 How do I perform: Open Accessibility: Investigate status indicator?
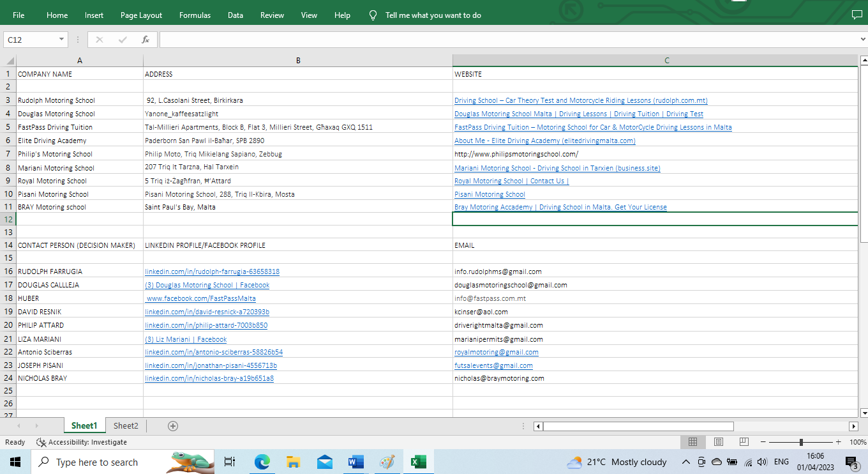pyautogui.click(x=82, y=442)
